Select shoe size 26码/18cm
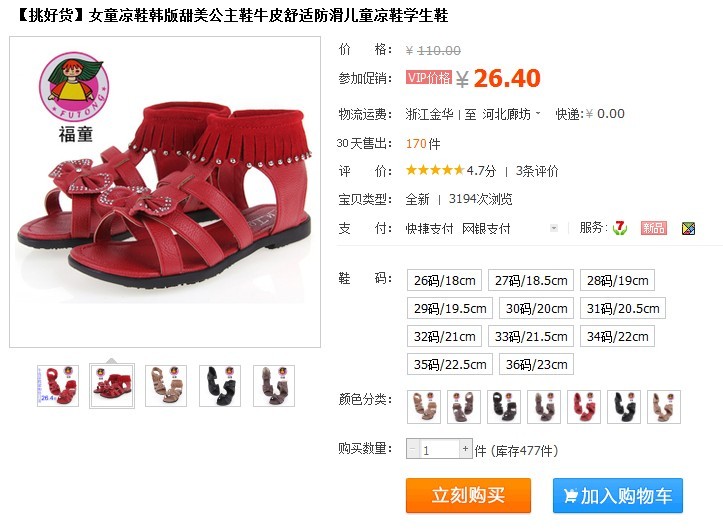The image size is (723, 531). pos(444,280)
